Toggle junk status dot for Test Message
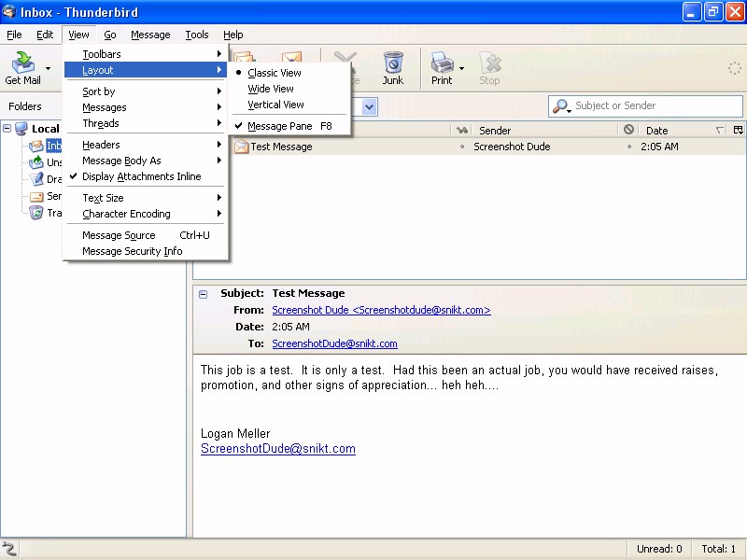Viewport: 747px width, 560px height. [628, 147]
